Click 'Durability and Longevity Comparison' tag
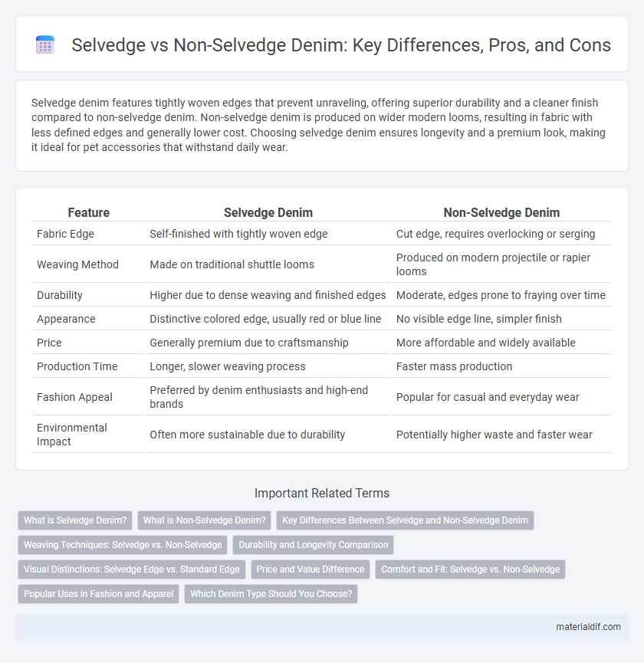 (314, 545)
